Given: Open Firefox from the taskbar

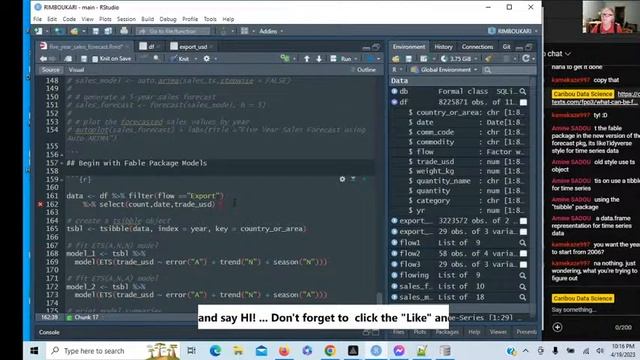Looking at the screenshot, I should click(284, 351).
